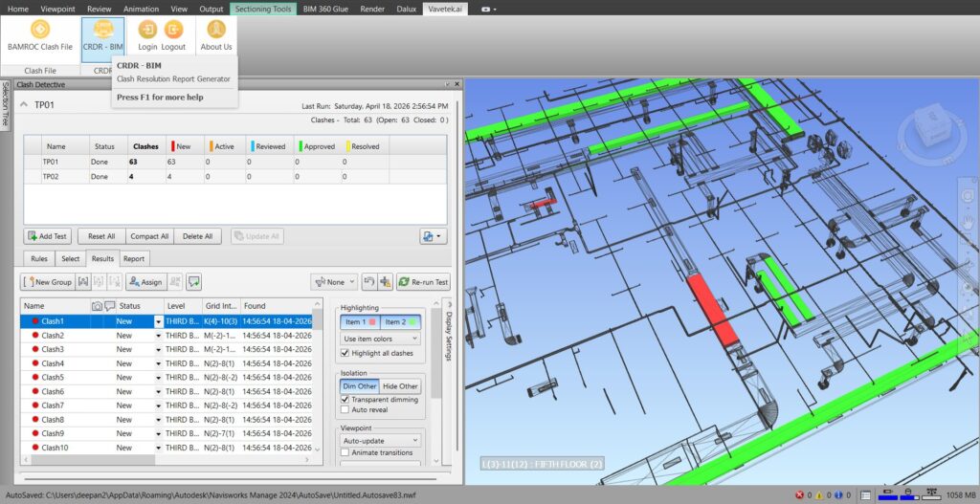Toggle Item 1 highlighting button

360,322
